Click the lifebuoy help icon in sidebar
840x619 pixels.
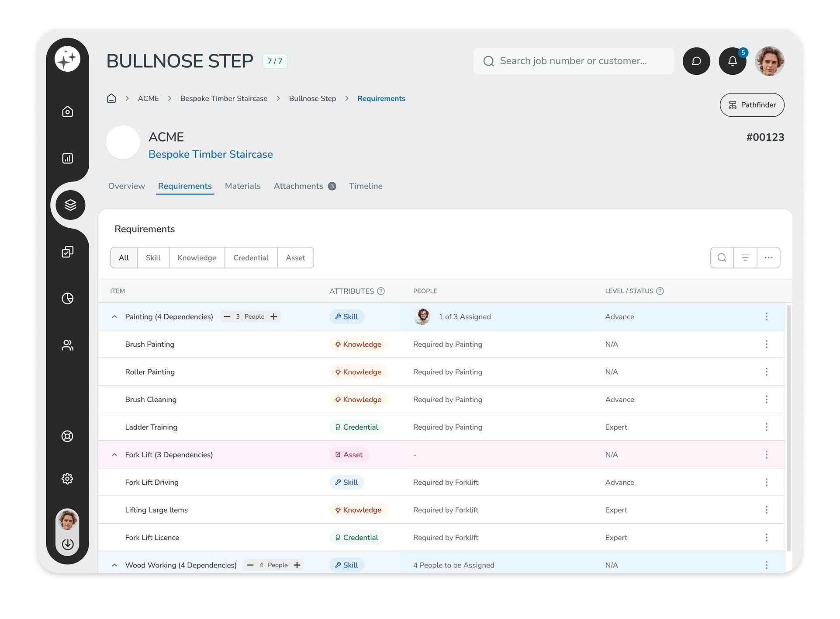(67, 436)
